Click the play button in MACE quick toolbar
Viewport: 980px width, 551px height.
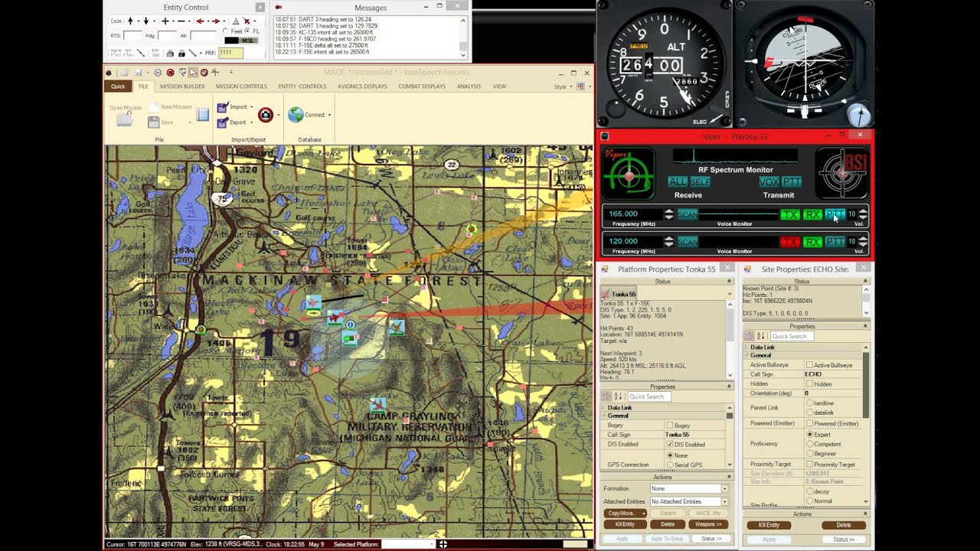pos(158,73)
